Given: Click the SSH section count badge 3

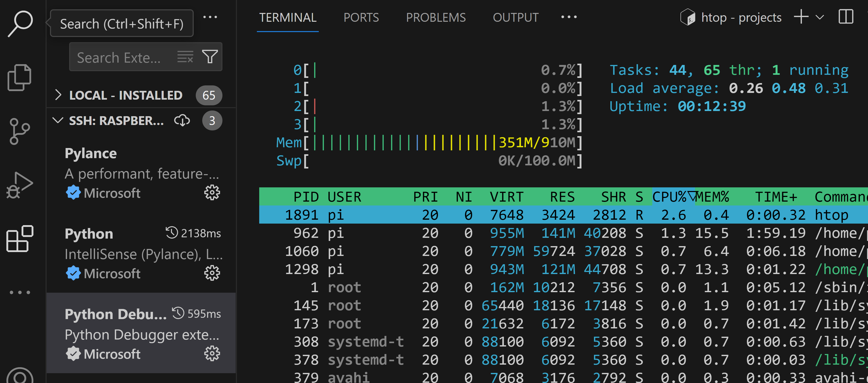Looking at the screenshot, I should click(212, 121).
